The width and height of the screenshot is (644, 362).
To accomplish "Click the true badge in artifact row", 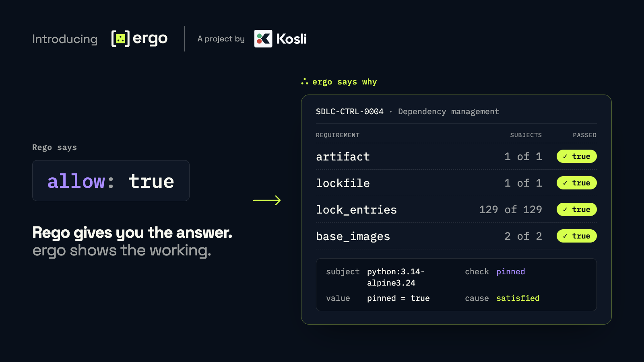I will tap(576, 156).
